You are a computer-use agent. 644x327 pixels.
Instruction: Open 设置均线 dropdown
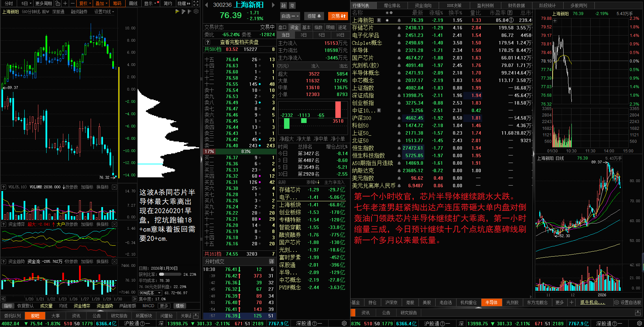click(x=104, y=12)
